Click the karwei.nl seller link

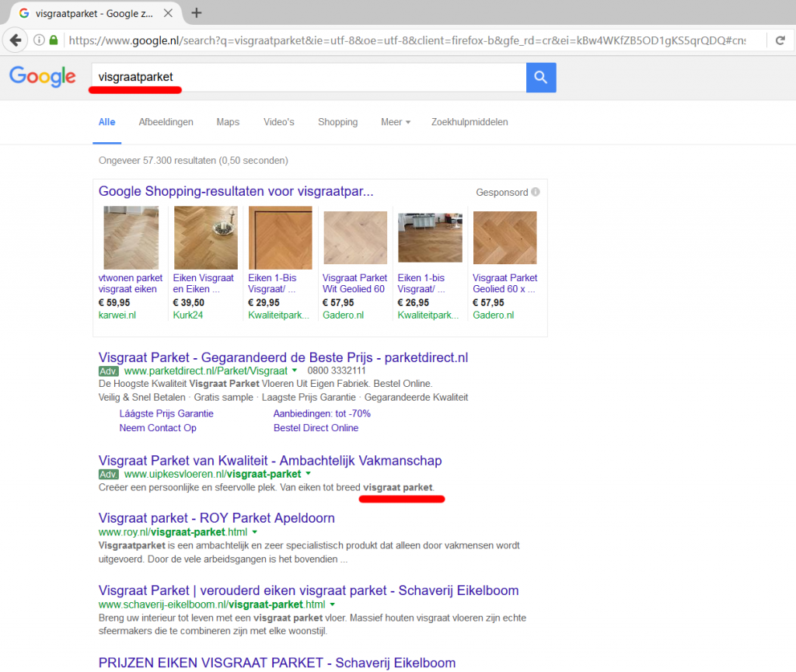tap(117, 315)
